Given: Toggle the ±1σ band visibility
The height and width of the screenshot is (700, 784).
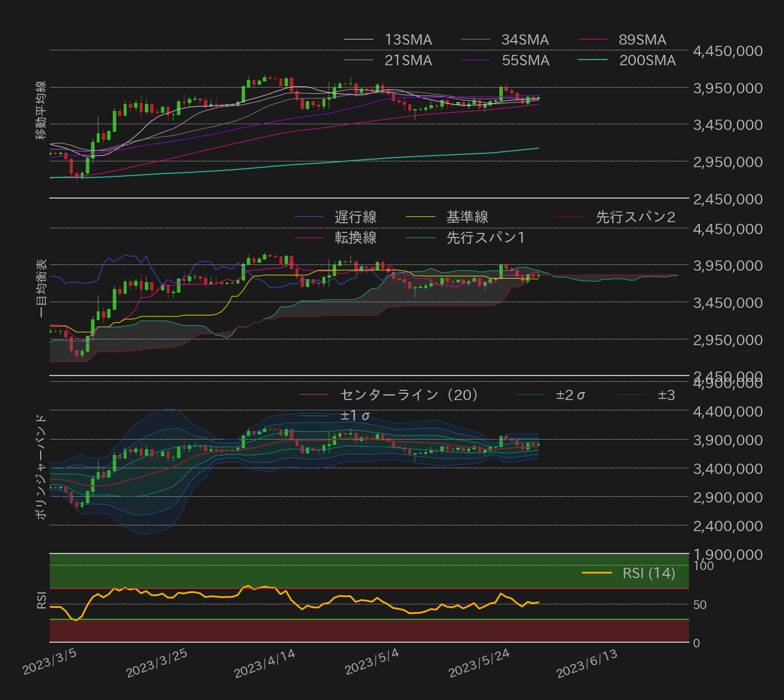Looking at the screenshot, I should (355, 416).
